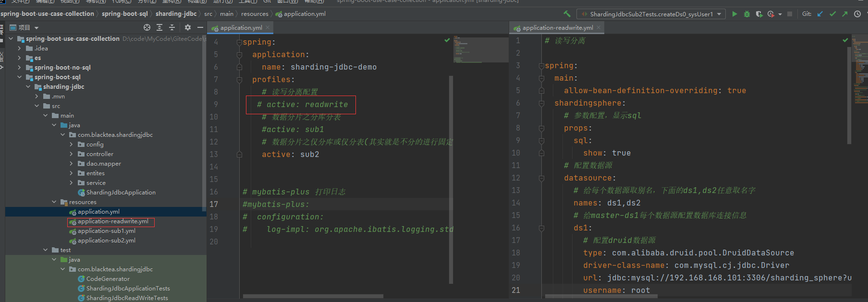Viewport: 868px width, 302px height.
Task: Expand the es folder
Action: 19,58
